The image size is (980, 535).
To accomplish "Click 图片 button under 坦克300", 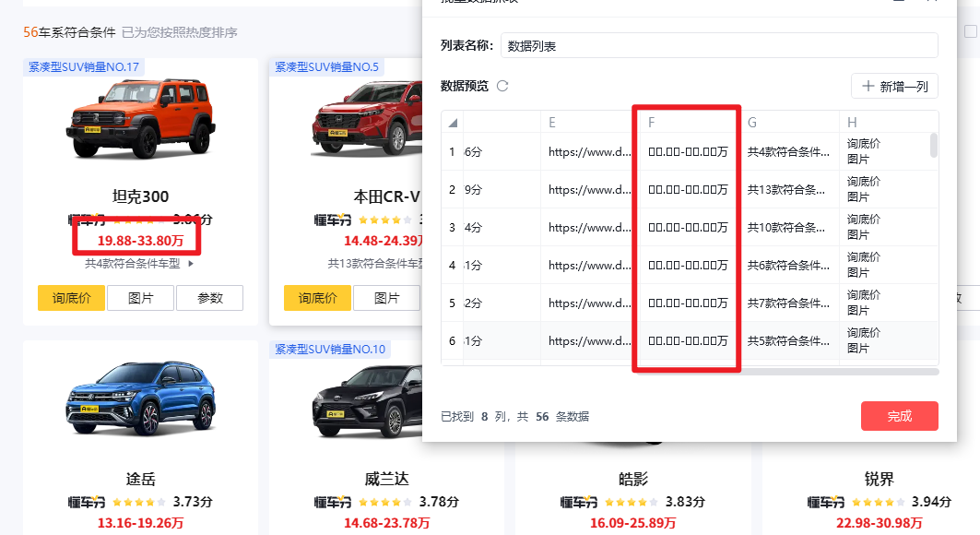I will (141, 298).
